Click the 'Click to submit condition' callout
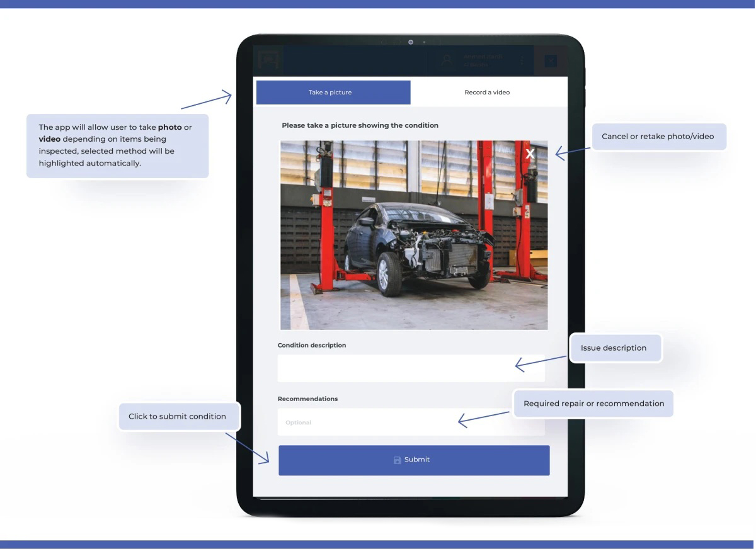756x549 pixels. [177, 416]
